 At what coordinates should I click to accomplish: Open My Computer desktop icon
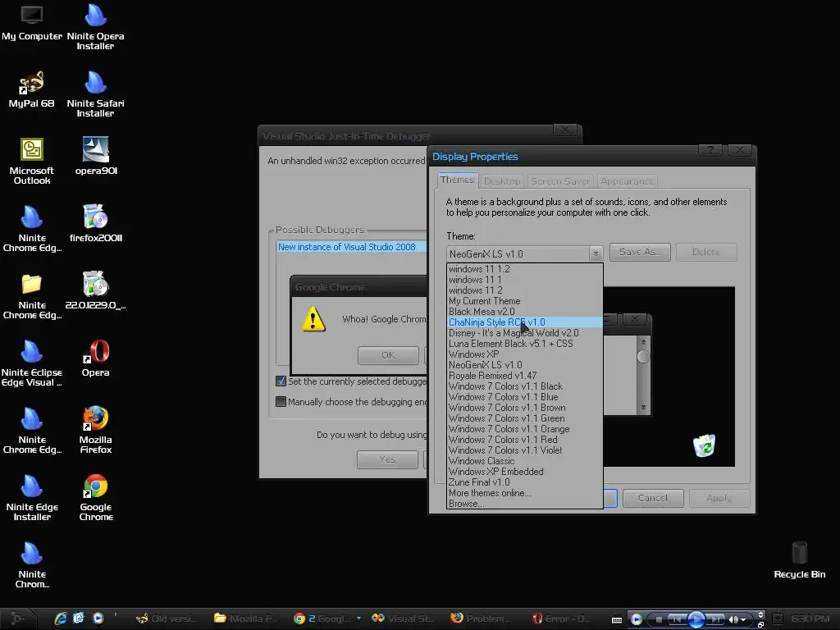coord(32,22)
